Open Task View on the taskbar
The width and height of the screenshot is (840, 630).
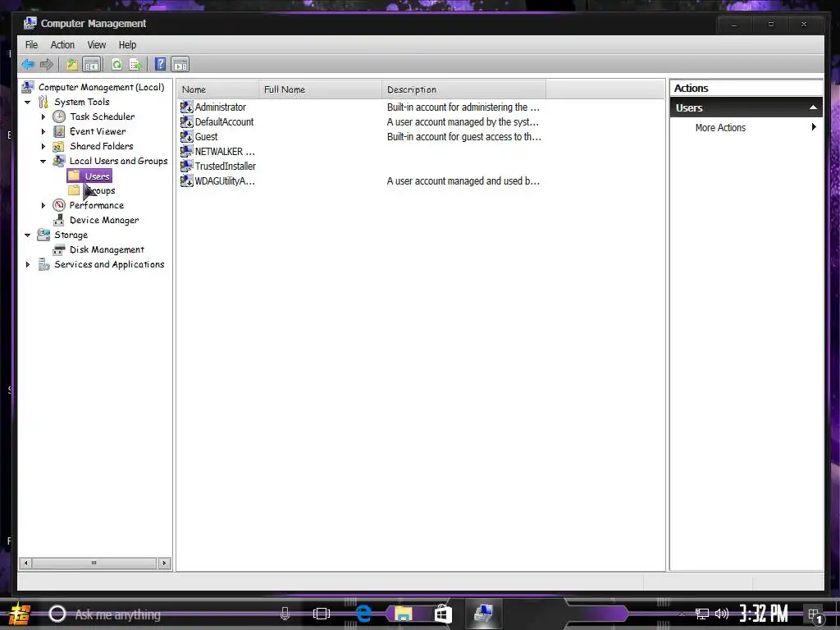tap(322, 614)
